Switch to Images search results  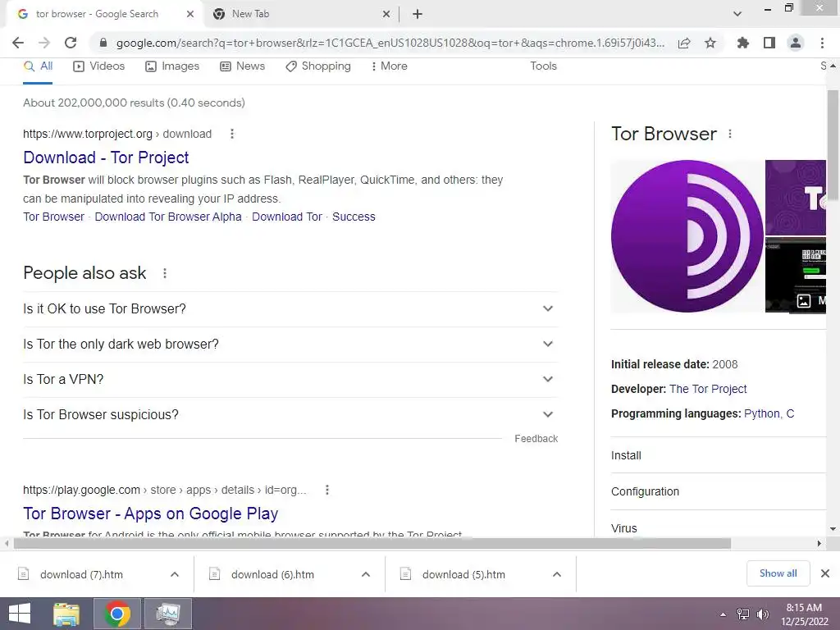click(x=172, y=66)
